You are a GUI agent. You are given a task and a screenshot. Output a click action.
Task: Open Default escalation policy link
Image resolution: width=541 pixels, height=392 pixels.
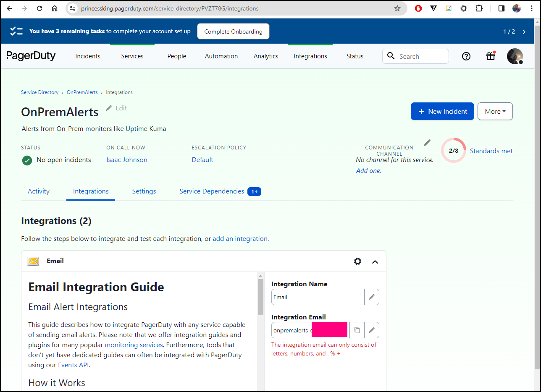pyautogui.click(x=202, y=160)
